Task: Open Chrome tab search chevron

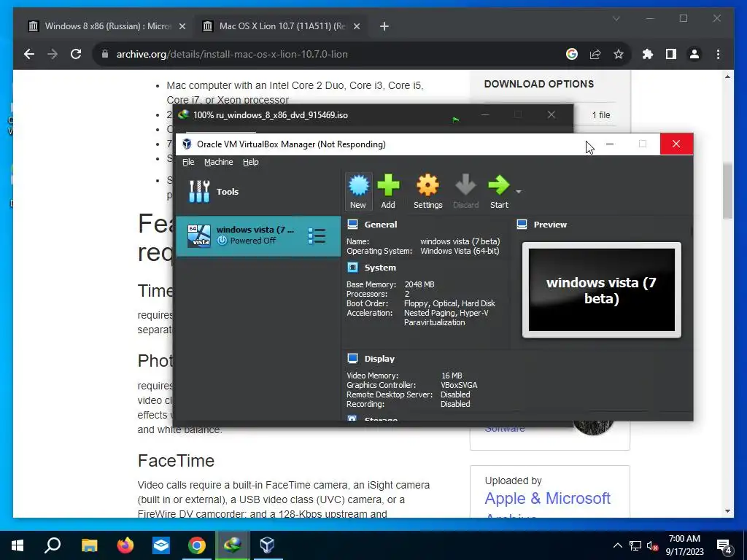Action: (x=616, y=18)
